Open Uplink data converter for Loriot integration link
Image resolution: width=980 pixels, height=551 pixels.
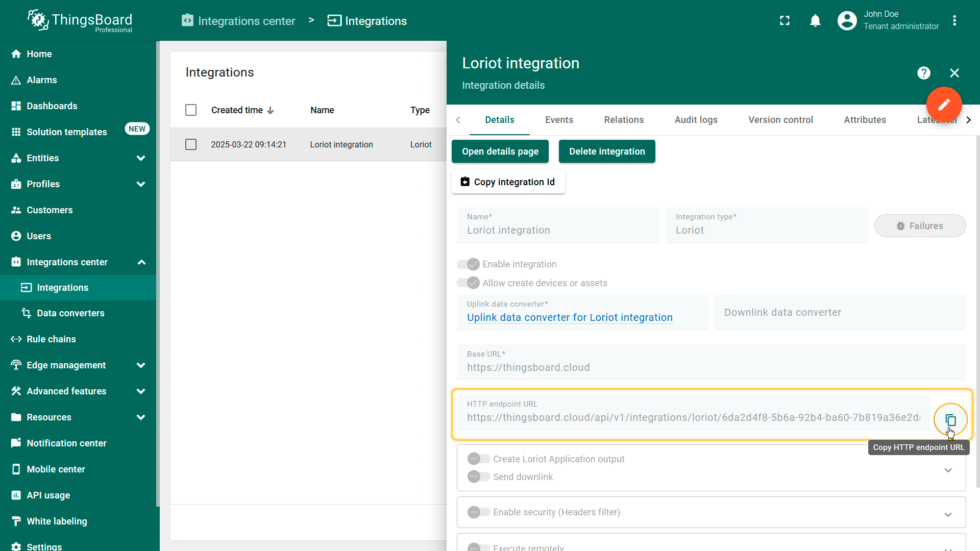coord(570,317)
